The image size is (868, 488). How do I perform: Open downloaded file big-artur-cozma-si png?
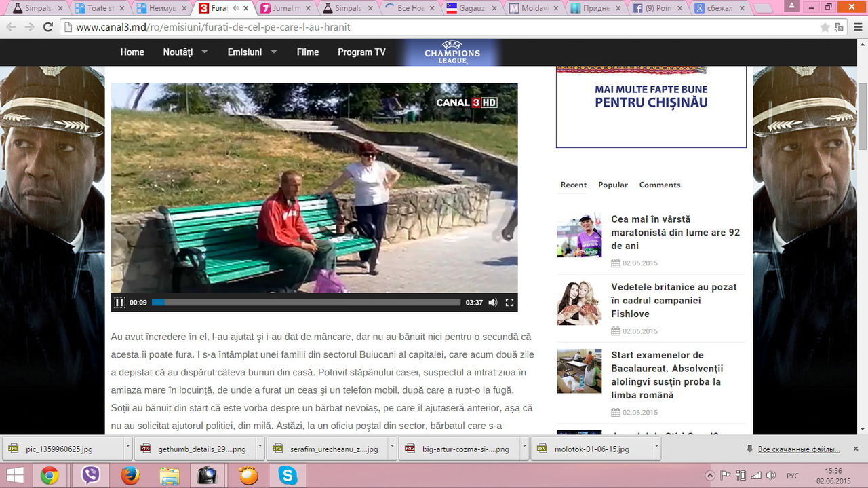(x=458, y=449)
